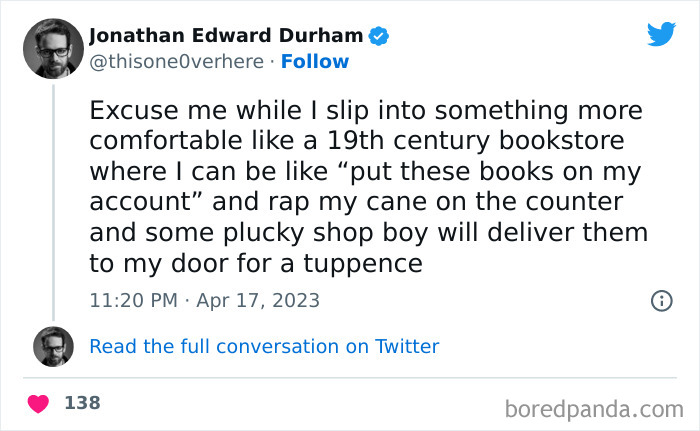Click the vertical thread line below the avatar

click(54, 200)
